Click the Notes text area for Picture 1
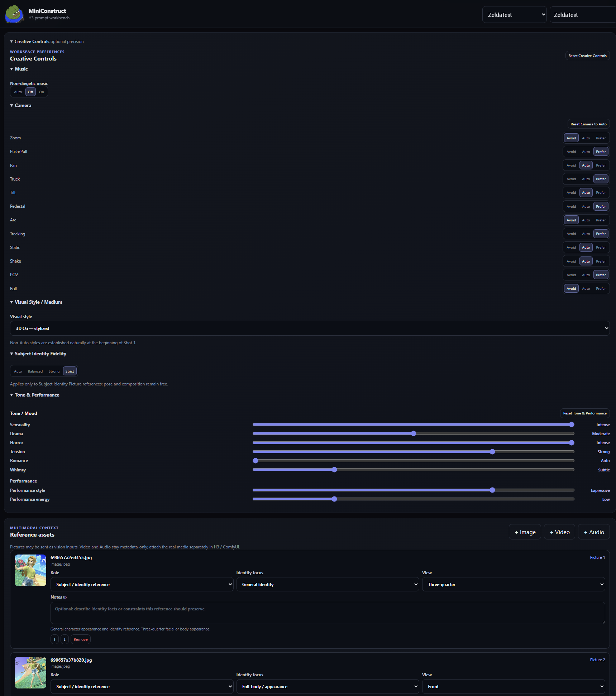616x696 pixels. point(328,613)
